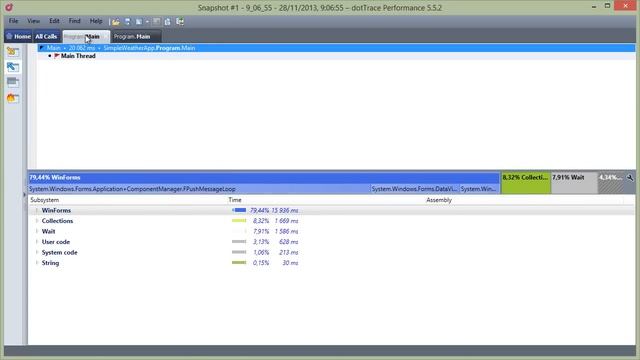The height and width of the screenshot is (360, 640).
Task: Select the Main 20 082 ms root node
Action: 336,48
